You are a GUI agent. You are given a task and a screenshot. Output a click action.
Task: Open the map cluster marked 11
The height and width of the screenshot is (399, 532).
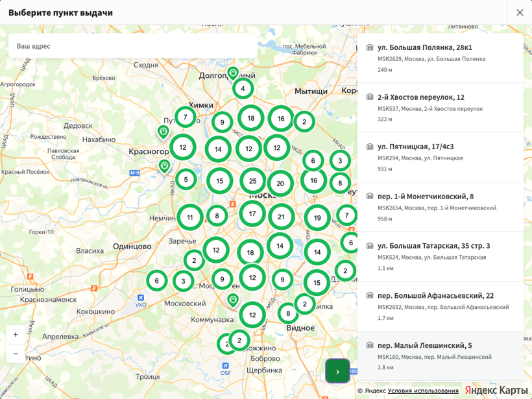[x=190, y=217]
